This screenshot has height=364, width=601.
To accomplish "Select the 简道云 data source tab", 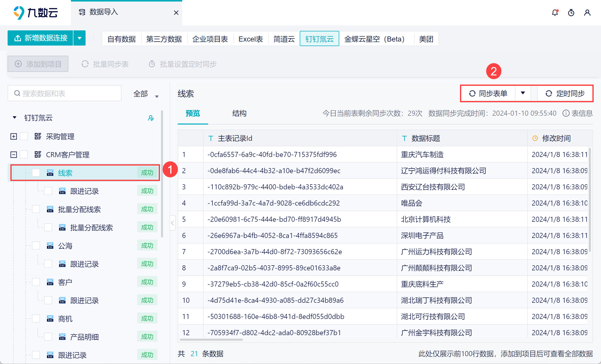I will pyautogui.click(x=284, y=39).
